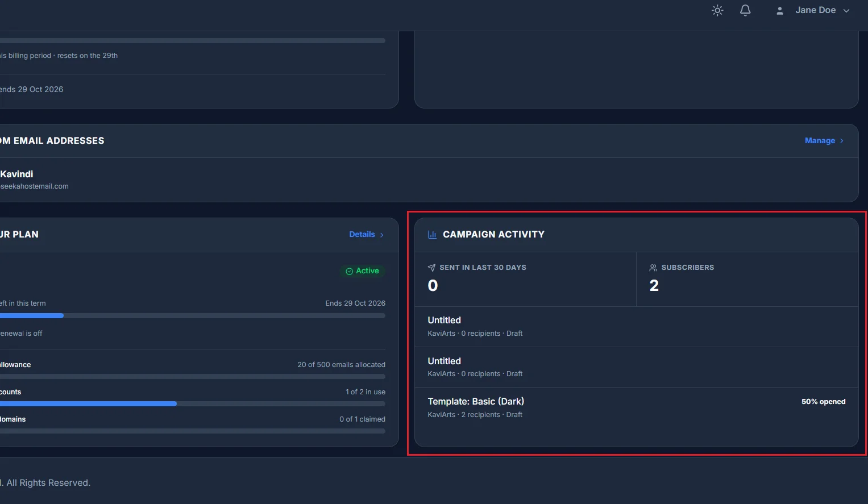Click the Kavindi sender name

click(x=16, y=174)
